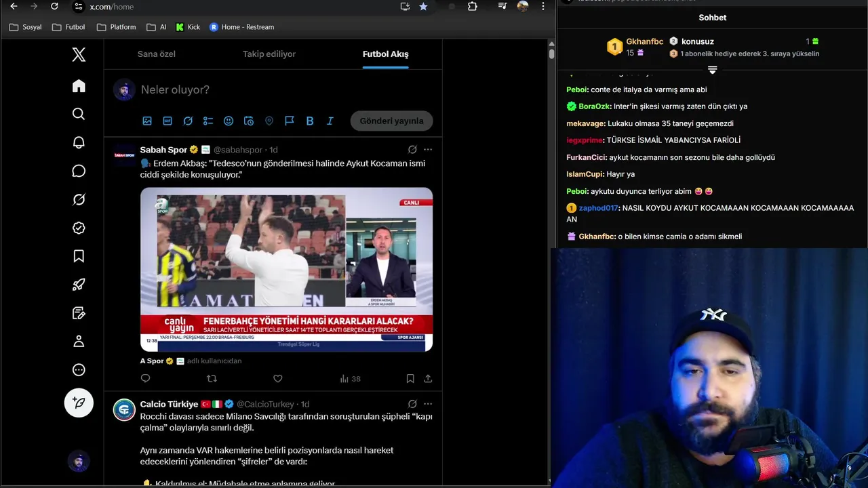
Task: Open the AI bookmarks folder
Action: click(157, 27)
